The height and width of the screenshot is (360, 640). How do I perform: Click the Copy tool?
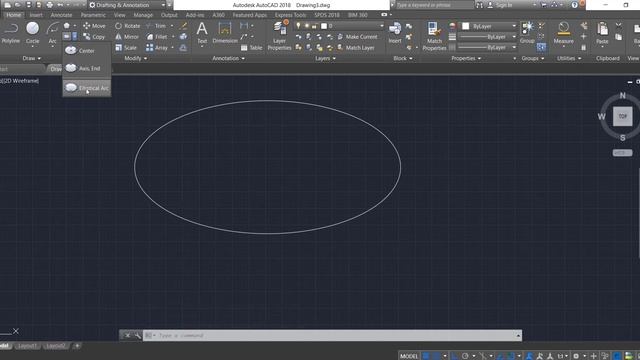(94, 37)
